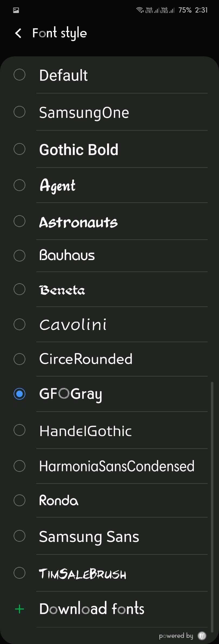This screenshot has width=219, height=644.
Task: Open the Download fonts link
Action: [x=92, y=609]
